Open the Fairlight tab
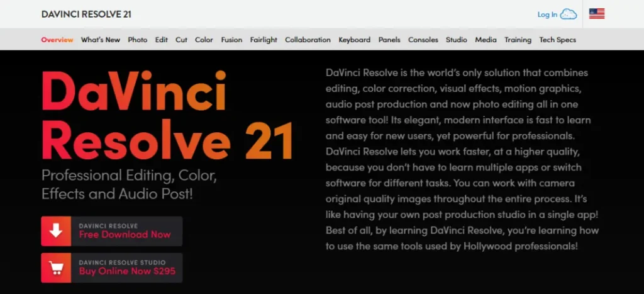 coord(264,40)
